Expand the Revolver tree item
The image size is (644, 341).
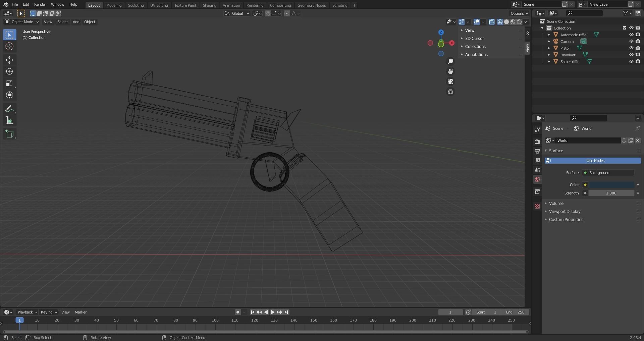549,55
